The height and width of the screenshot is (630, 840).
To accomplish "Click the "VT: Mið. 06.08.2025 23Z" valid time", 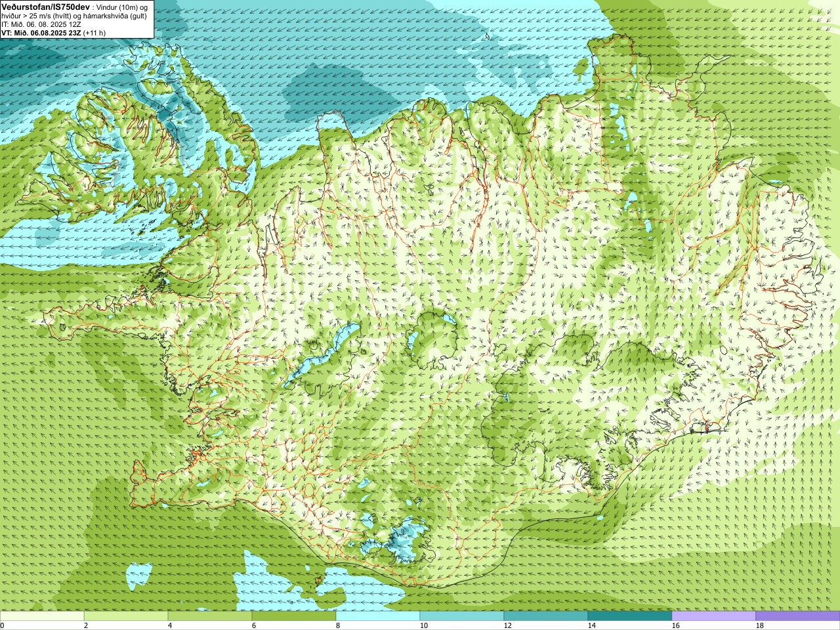I will [41, 33].
